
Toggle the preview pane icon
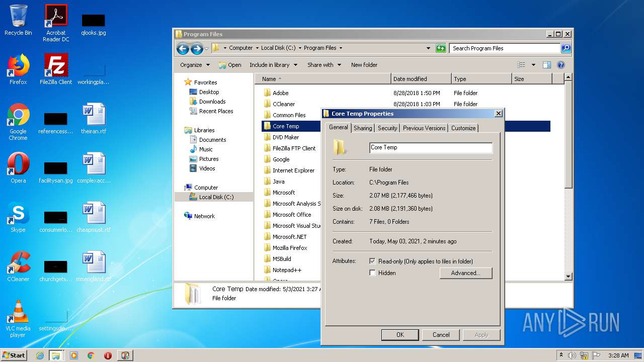547,65
